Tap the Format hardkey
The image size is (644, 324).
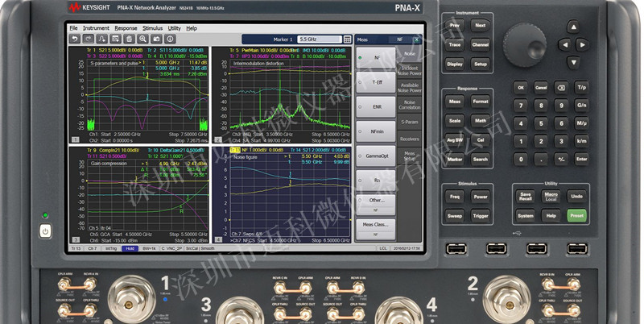[x=480, y=102]
